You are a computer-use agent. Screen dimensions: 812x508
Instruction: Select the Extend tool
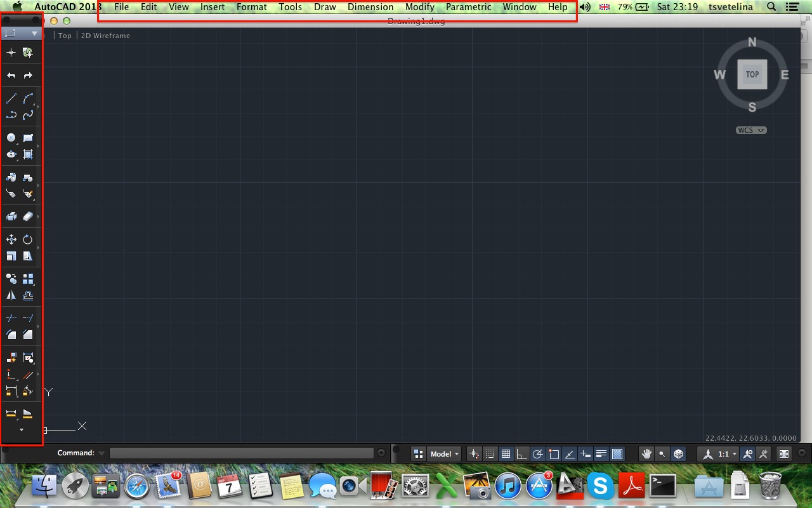click(28, 318)
